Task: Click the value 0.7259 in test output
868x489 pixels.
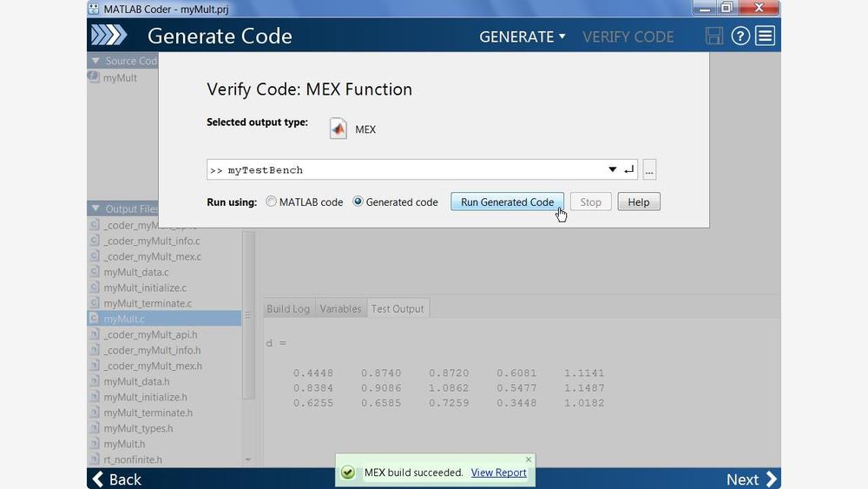Action: click(449, 403)
